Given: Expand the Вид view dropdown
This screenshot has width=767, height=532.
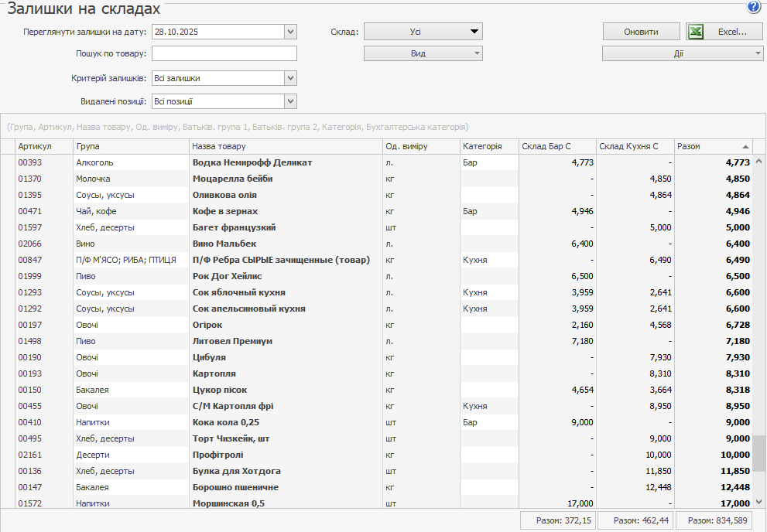Looking at the screenshot, I should pyautogui.click(x=423, y=54).
